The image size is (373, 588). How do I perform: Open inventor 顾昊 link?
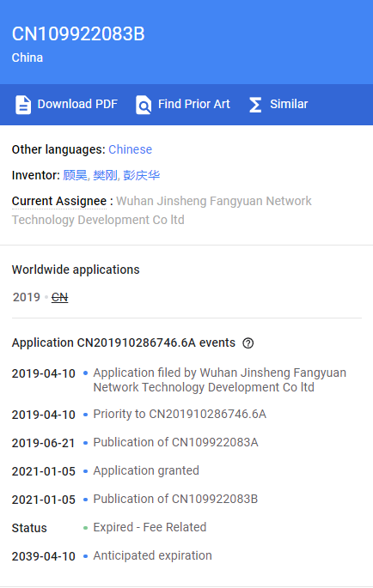[x=75, y=175]
